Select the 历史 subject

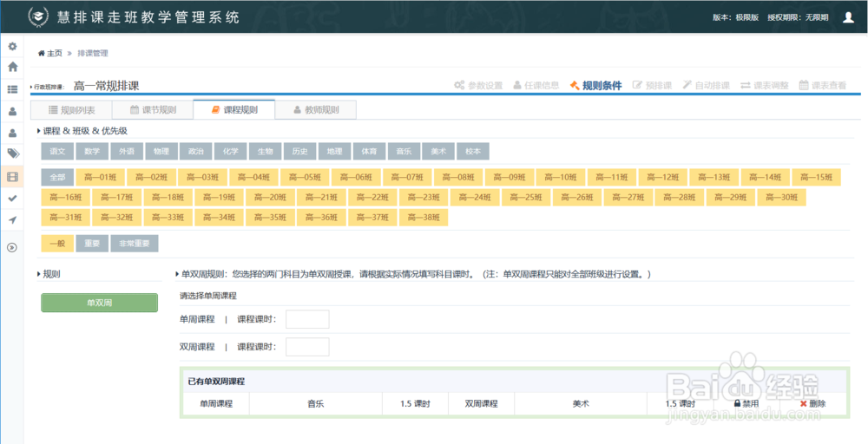299,151
